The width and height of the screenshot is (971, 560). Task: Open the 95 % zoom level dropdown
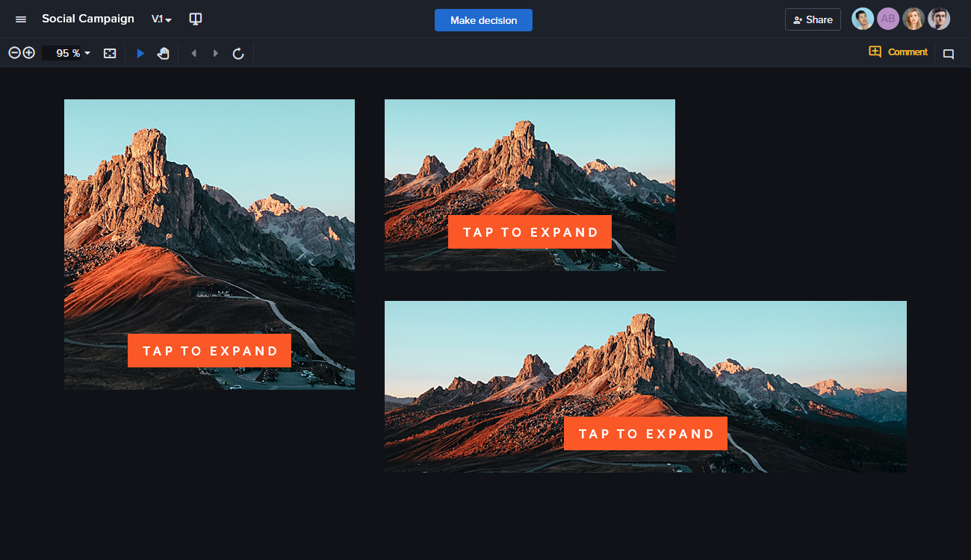[73, 54]
